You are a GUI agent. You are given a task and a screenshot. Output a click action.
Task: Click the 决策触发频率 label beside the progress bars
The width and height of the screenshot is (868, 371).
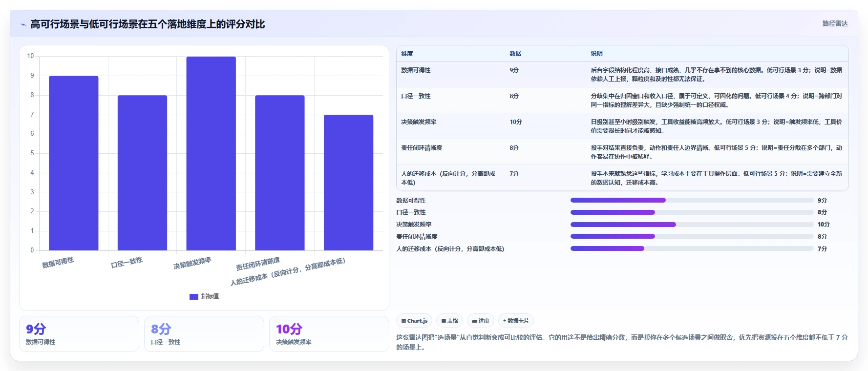tap(414, 225)
